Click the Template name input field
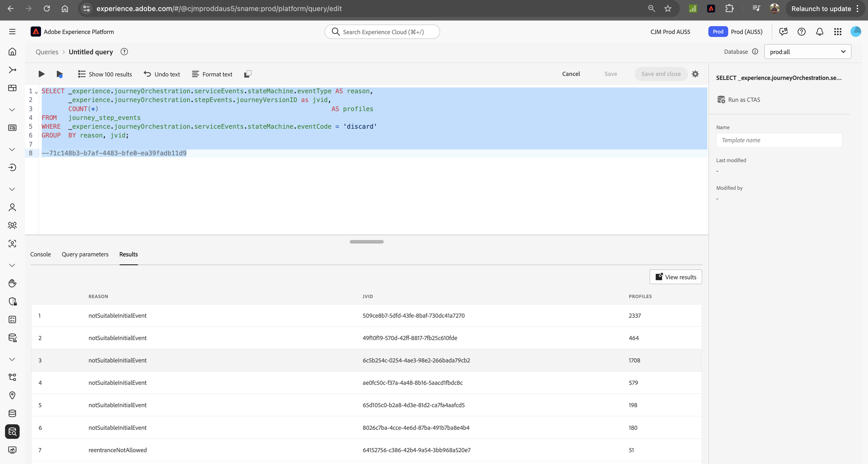 click(779, 140)
